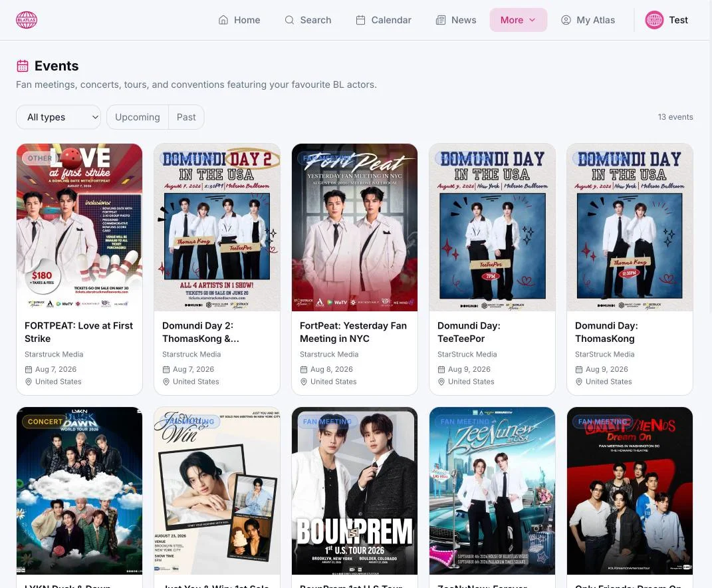
Task: Open the Test account menu
Action: 667,20
